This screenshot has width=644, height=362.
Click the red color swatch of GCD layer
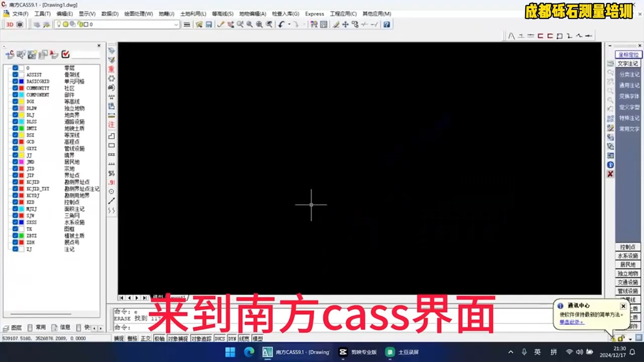(x=22, y=141)
